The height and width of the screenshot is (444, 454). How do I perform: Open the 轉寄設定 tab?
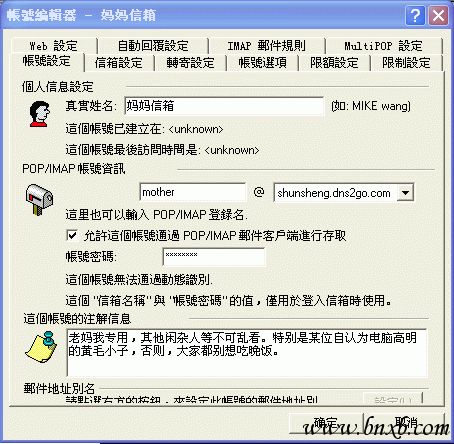point(190,63)
